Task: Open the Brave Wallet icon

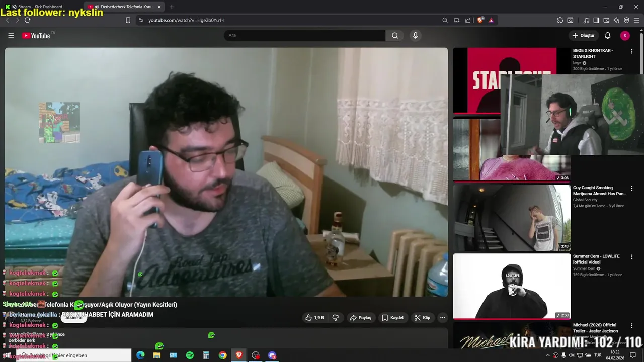Action: pyautogui.click(x=606, y=20)
